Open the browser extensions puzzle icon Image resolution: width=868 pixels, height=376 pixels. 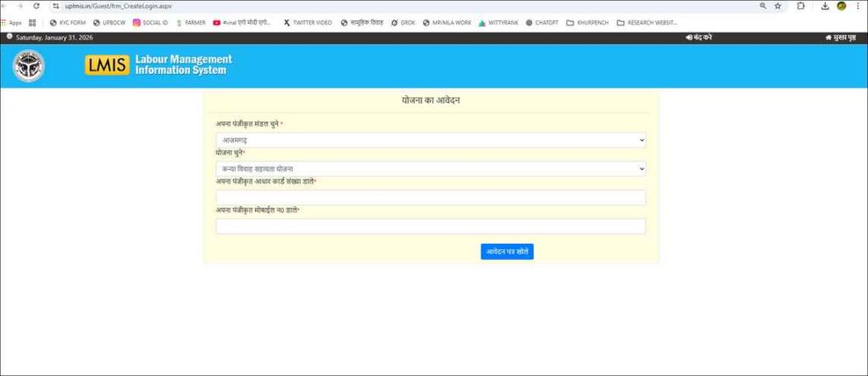800,6
